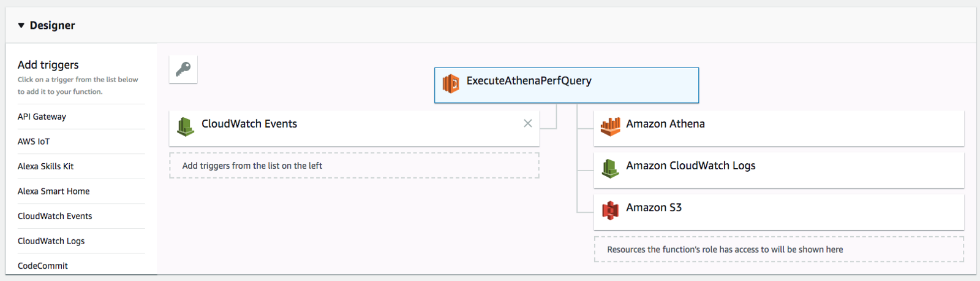This screenshot has width=980, height=281.
Task: Select the ExecuteAthenaPerfQuery function box
Action: point(566,85)
